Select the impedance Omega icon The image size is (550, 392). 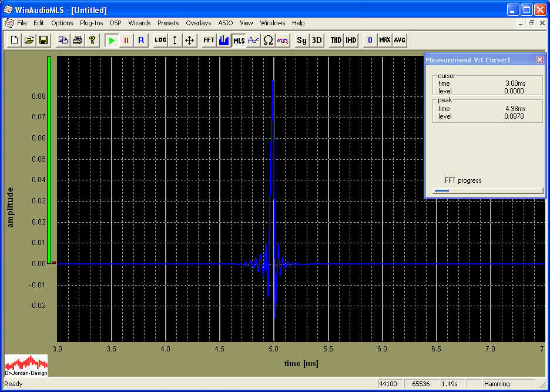click(268, 40)
